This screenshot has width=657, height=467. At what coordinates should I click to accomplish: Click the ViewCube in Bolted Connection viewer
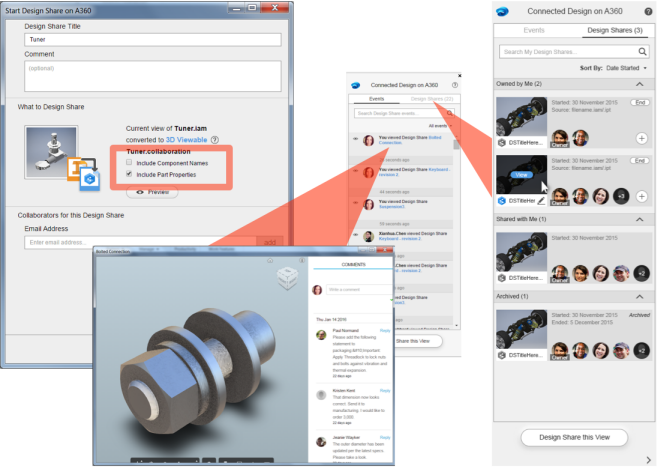287,277
